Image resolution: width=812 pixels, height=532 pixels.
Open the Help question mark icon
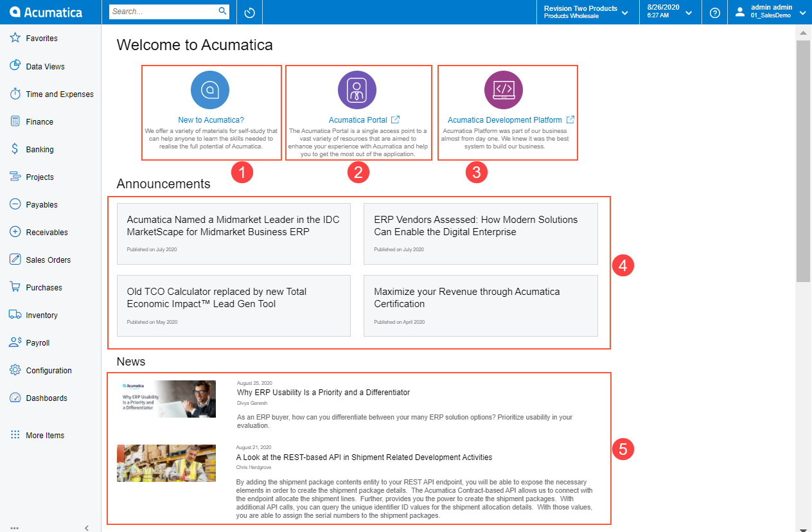point(715,12)
